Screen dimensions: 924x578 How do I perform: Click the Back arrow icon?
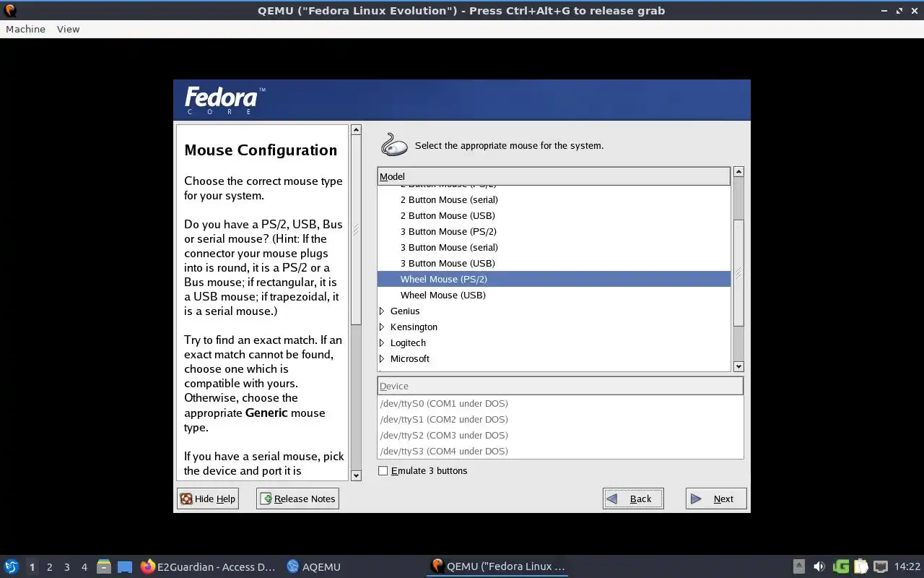point(612,499)
